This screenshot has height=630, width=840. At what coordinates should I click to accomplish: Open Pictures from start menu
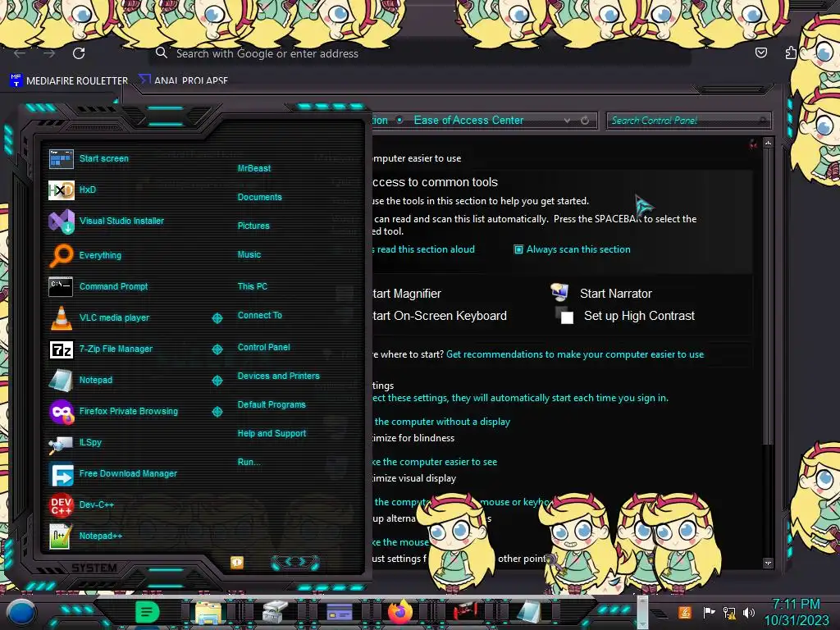point(254,226)
